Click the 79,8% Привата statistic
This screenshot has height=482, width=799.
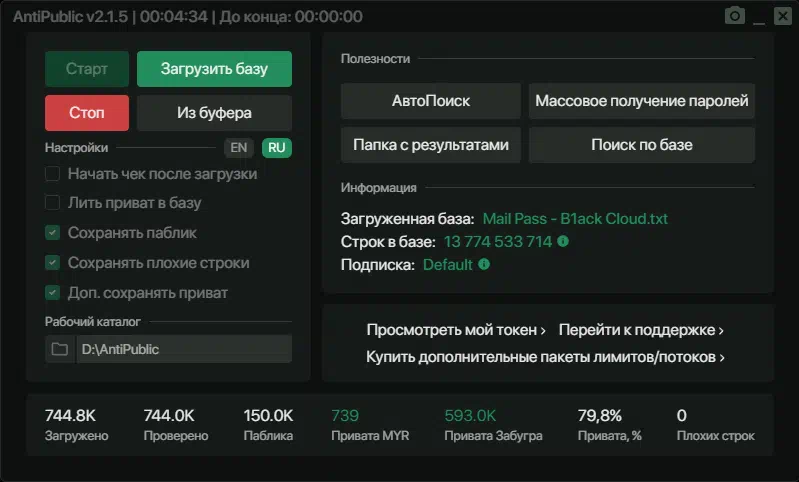pos(609,424)
